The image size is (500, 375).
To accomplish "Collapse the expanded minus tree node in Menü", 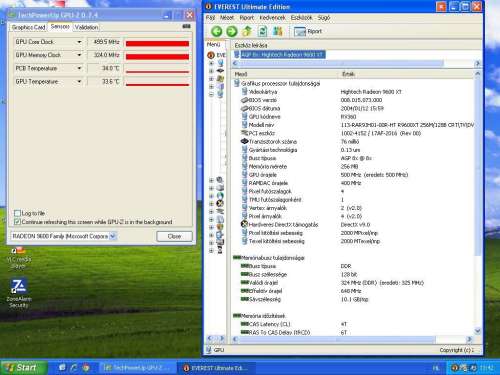I will pos(211,95).
